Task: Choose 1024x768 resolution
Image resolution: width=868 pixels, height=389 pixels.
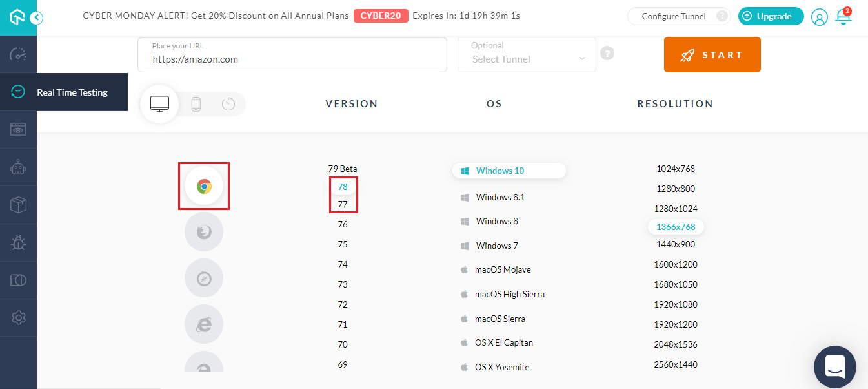Action: point(676,169)
